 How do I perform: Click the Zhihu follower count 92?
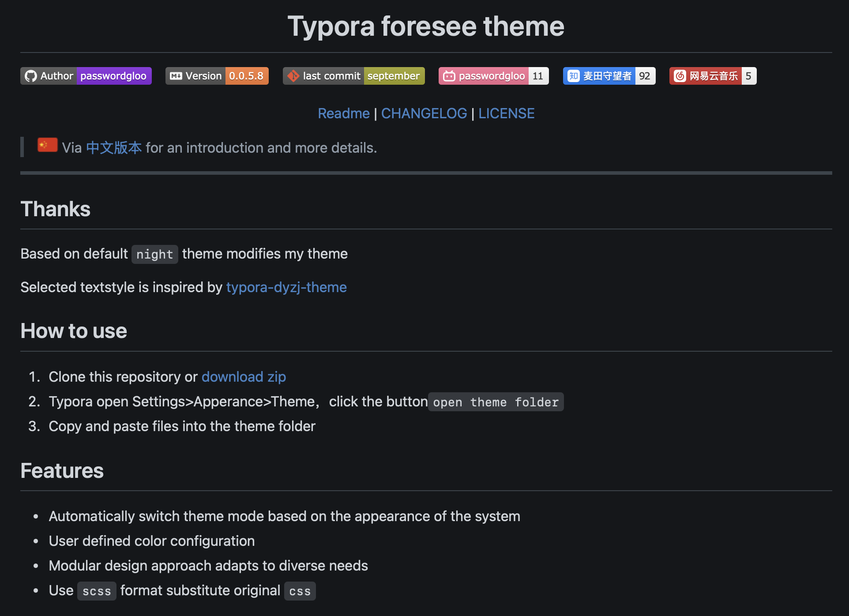645,76
